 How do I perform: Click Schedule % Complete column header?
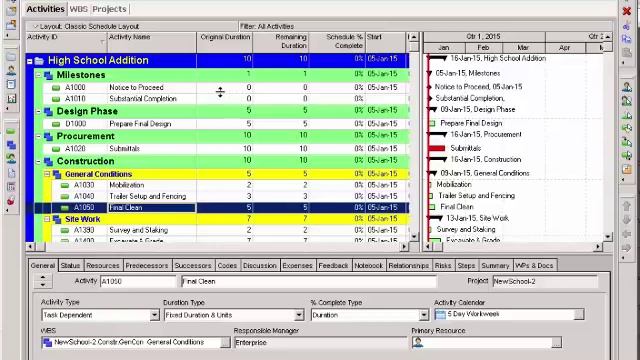point(337,42)
